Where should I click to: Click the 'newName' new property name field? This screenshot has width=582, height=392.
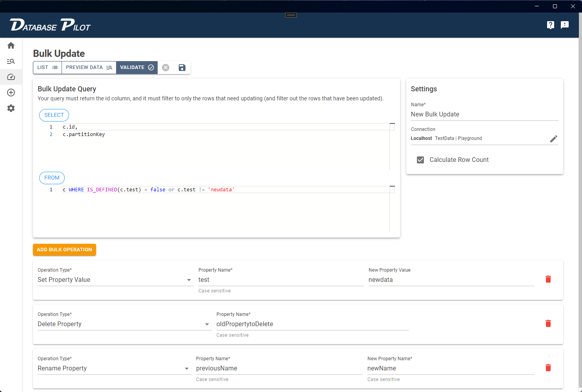[451, 368]
